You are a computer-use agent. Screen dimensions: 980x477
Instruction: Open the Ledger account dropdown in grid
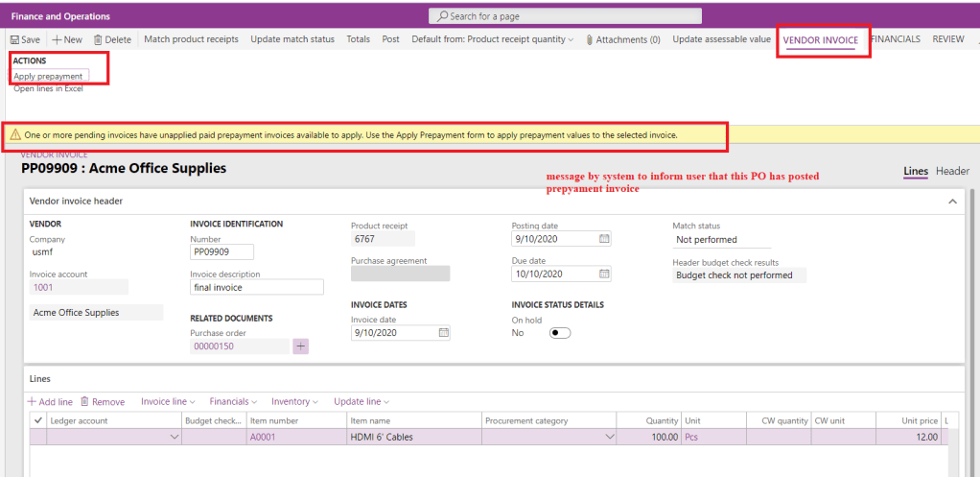pos(174,438)
